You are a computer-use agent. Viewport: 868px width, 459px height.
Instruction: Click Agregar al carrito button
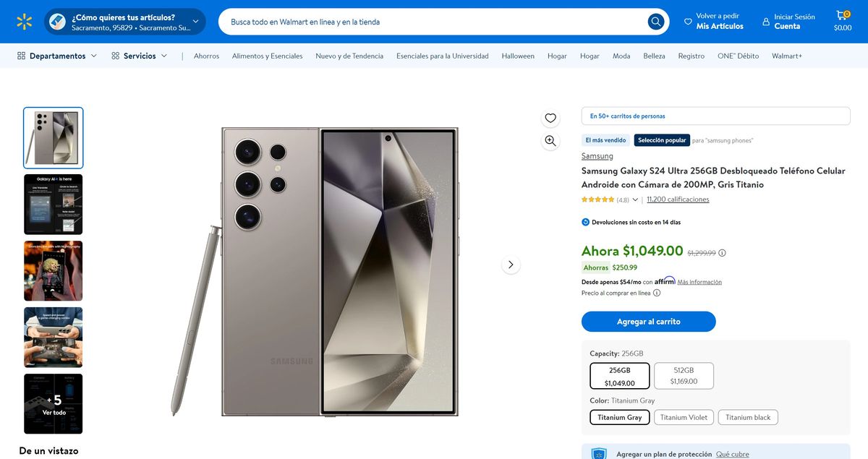[x=648, y=322]
